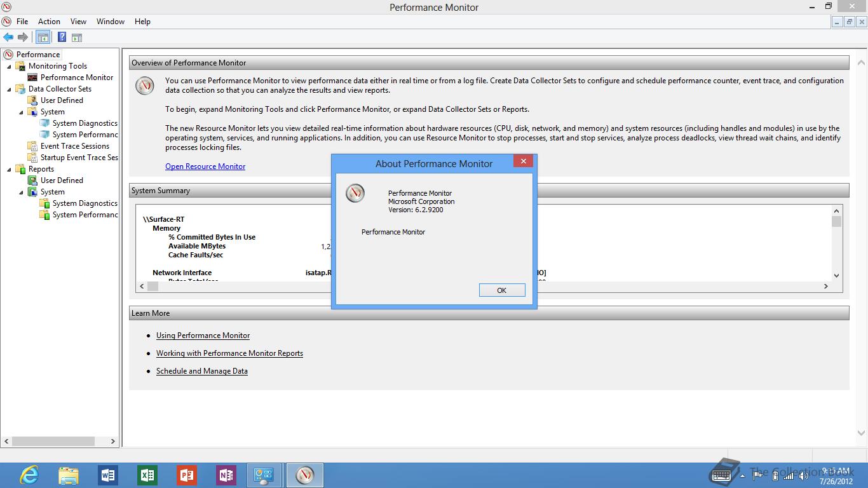Click the \\Surface-RT computer name
This screenshot has width=868, height=488.
tap(164, 219)
